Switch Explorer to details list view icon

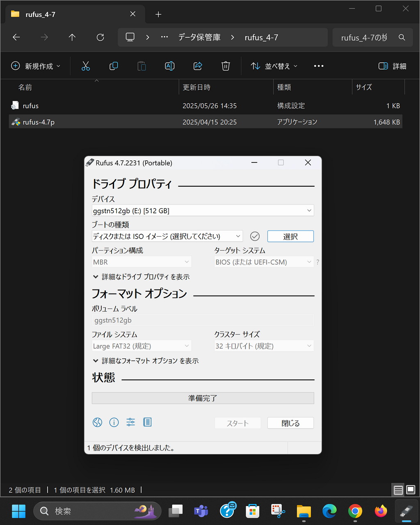398,490
